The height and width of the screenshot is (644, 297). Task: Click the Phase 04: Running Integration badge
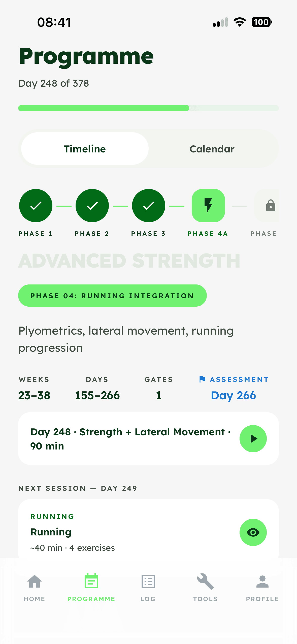[112, 296]
